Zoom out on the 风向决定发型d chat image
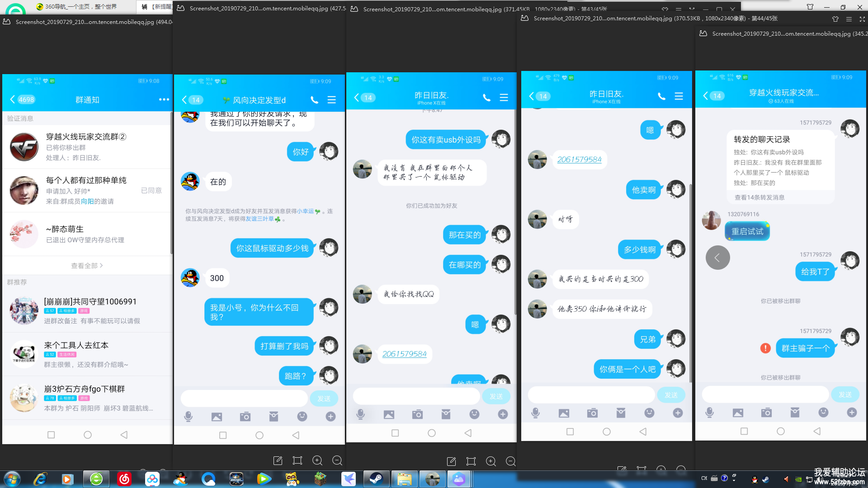The height and width of the screenshot is (488, 868). click(x=337, y=460)
